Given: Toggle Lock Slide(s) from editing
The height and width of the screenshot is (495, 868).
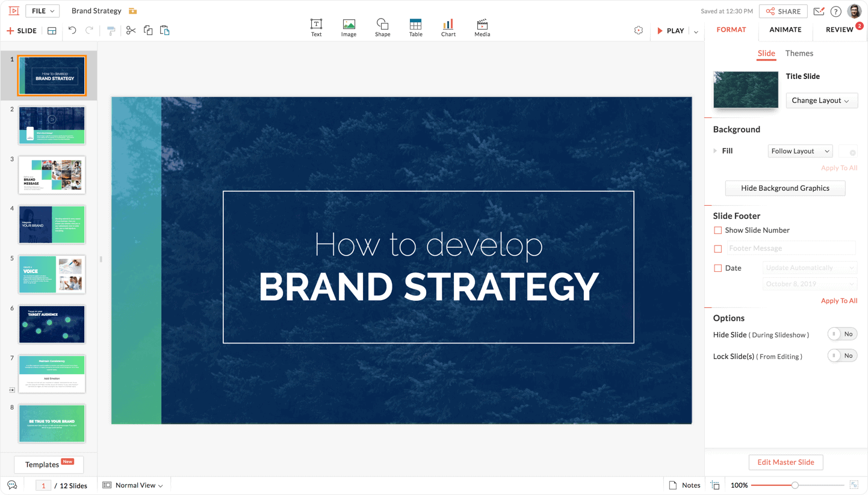Looking at the screenshot, I should click(x=842, y=355).
